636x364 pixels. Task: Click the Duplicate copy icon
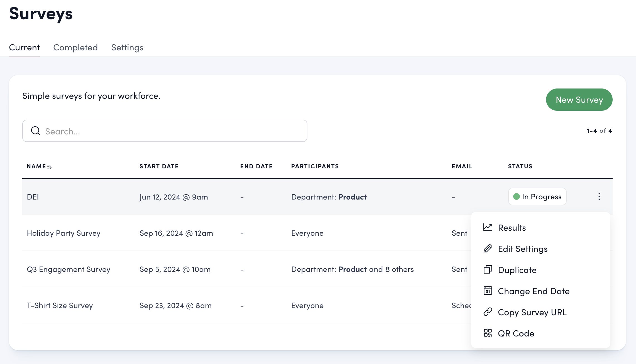488,270
